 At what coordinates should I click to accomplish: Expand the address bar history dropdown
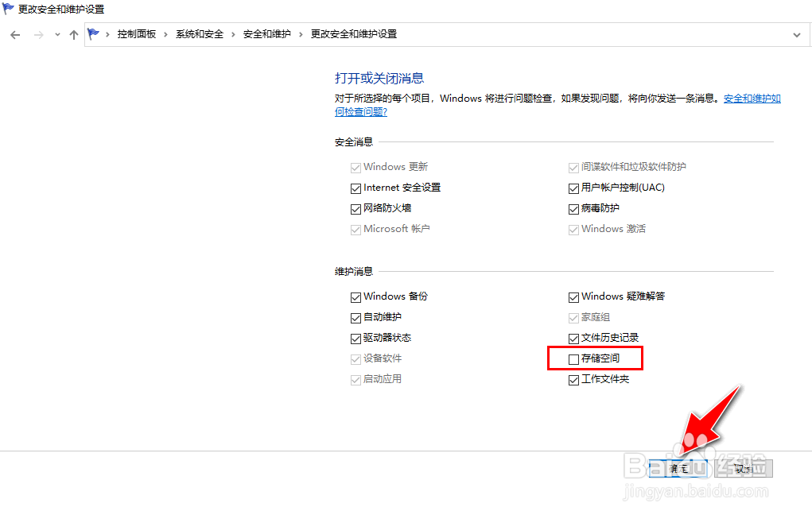tap(796, 35)
